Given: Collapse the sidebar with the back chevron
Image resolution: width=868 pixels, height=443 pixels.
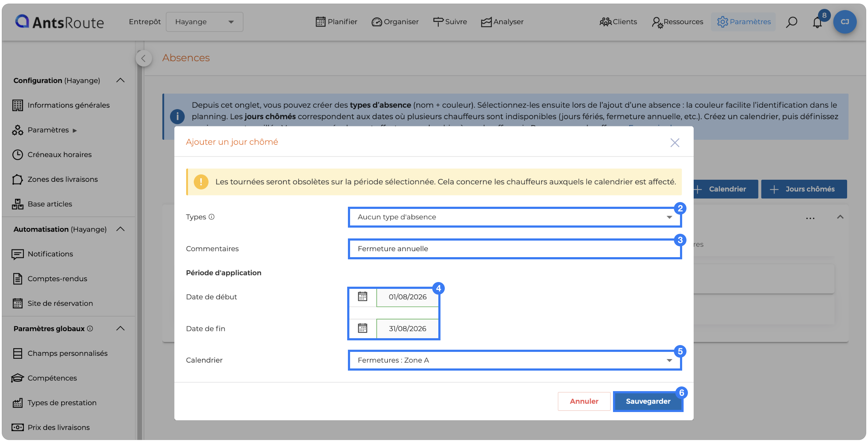Looking at the screenshot, I should click(x=143, y=58).
